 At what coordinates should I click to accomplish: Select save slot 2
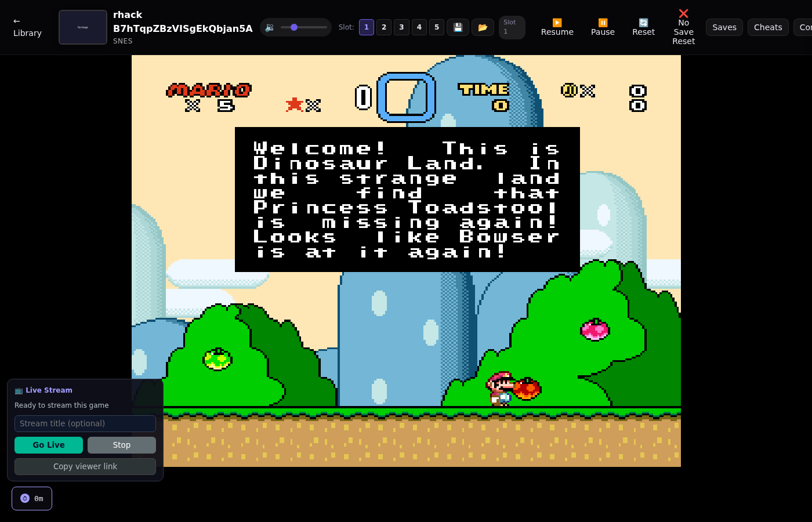(x=384, y=27)
